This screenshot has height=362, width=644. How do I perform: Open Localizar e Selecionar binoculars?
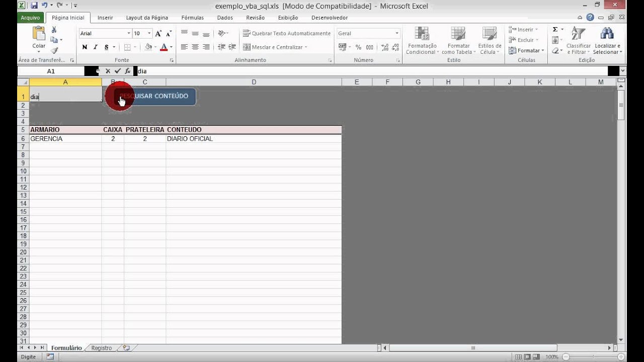(607, 40)
